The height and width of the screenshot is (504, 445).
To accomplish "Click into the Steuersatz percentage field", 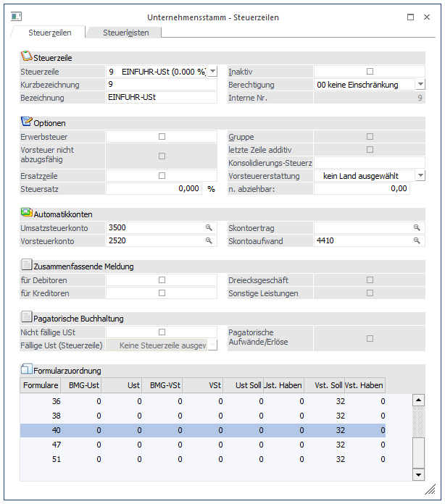I will [154, 188].
